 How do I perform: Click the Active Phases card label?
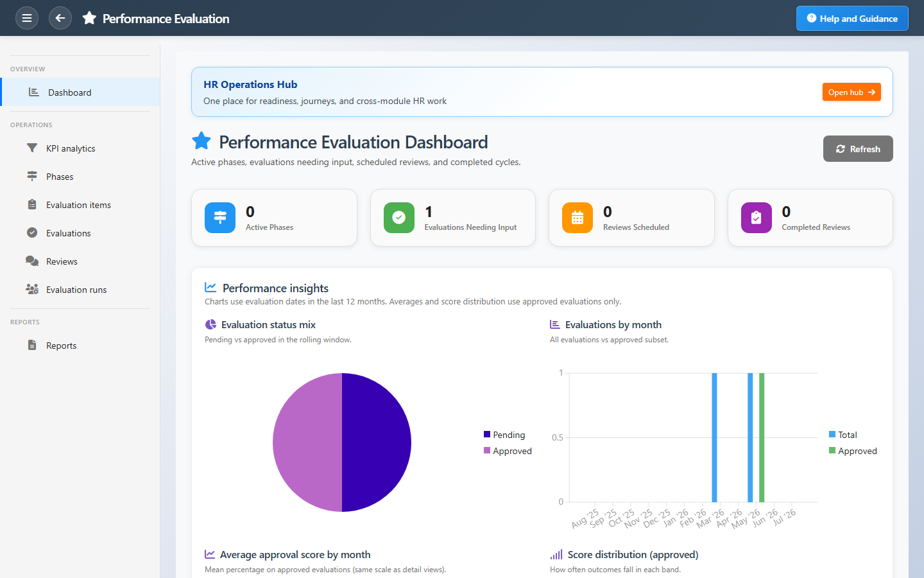[269, 227]
